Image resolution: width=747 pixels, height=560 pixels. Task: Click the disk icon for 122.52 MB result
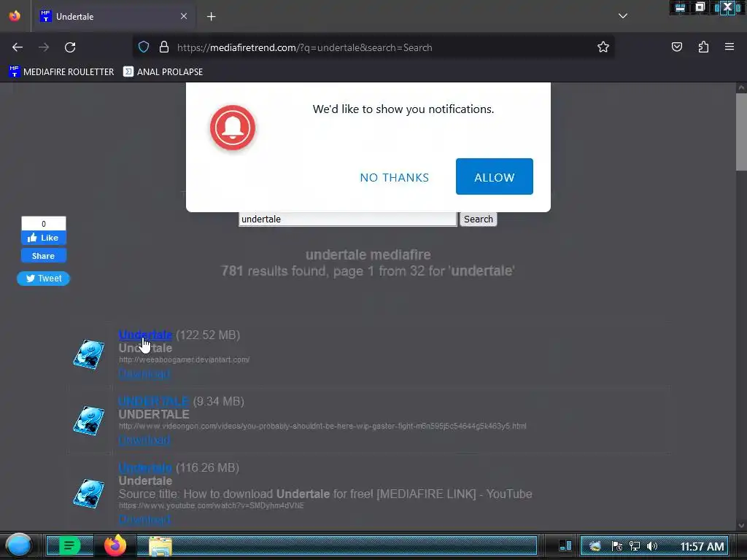88,354
